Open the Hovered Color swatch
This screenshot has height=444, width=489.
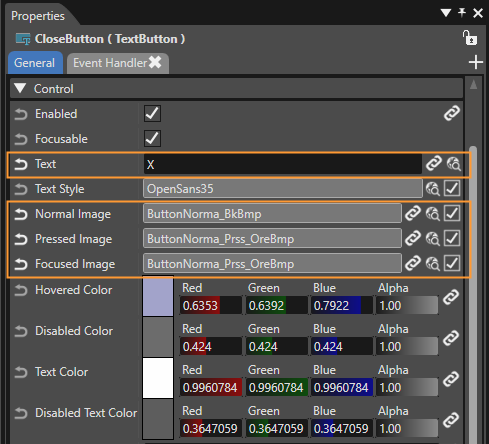pyautogui.click(x=158, y=297)
